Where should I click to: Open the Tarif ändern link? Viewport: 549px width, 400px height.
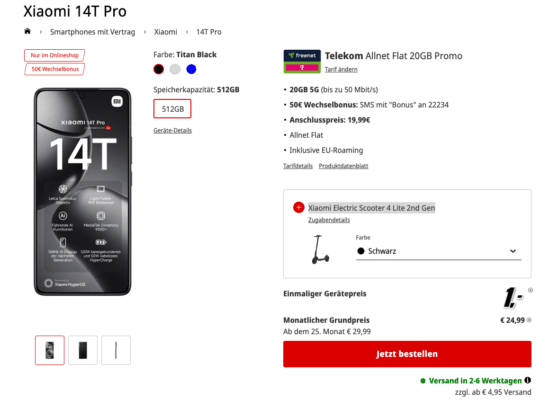coord(341,69)
